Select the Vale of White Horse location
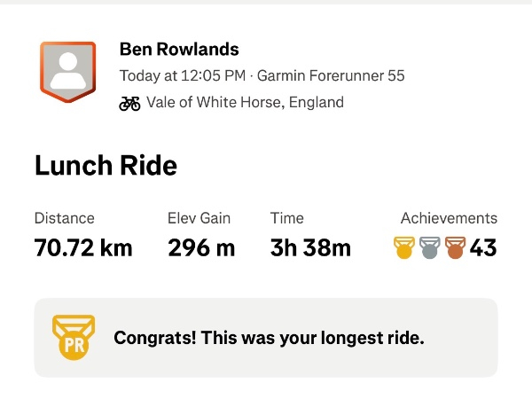The height and width of the screenshot is (399, 532). click(x=245, y=103)
